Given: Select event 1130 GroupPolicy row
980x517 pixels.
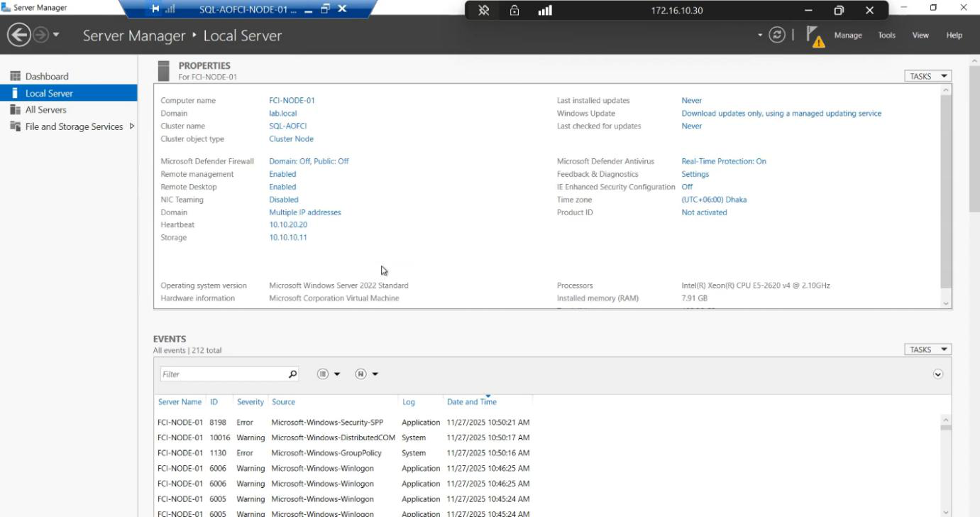Looking at the screenshot, I should 343,453.
